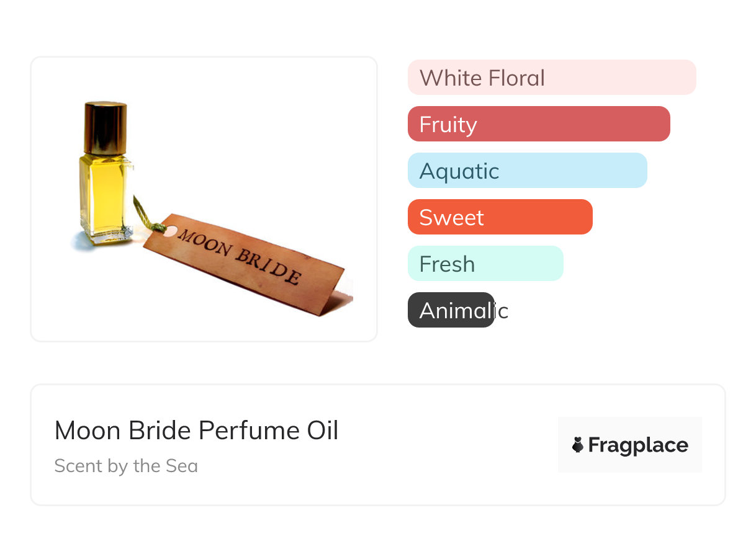Select the Fresh accord bar
The image size is (756, 536).
coord(485,264)
